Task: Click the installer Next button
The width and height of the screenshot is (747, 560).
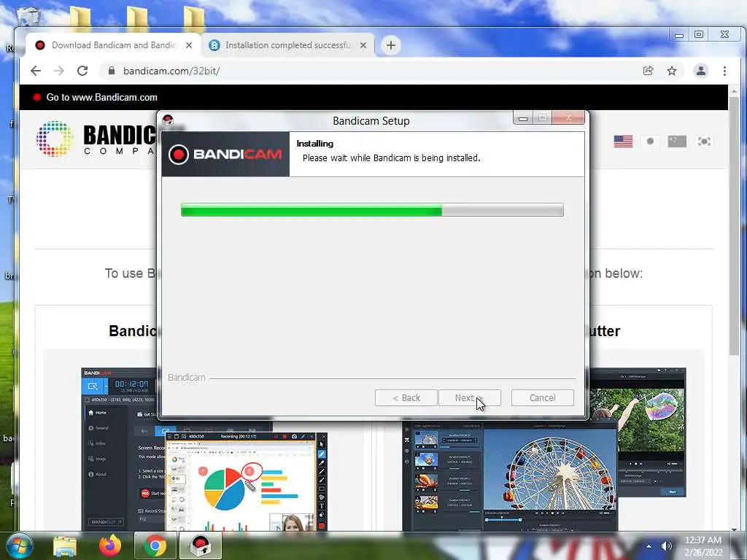Action: tap(469, 397)
